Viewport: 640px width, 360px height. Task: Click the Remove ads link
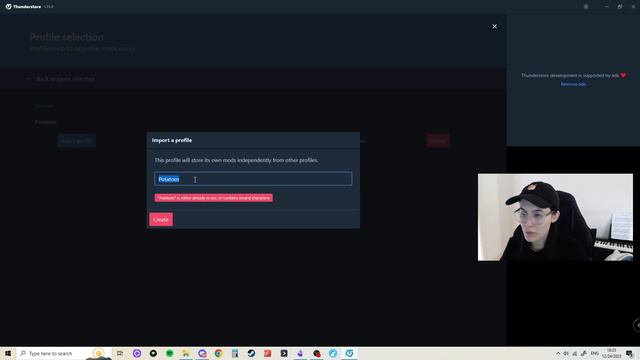573,84
